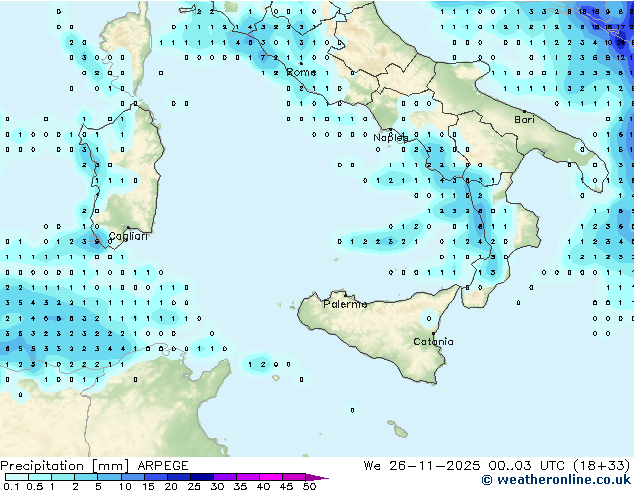
Task: Click the Palermo city label
Action: point(345,304)
